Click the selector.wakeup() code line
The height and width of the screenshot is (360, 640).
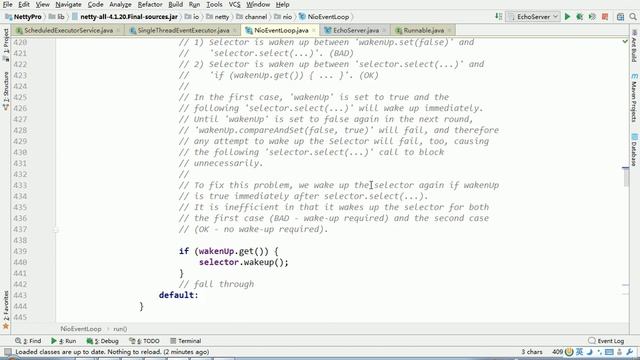pos(244,262)
